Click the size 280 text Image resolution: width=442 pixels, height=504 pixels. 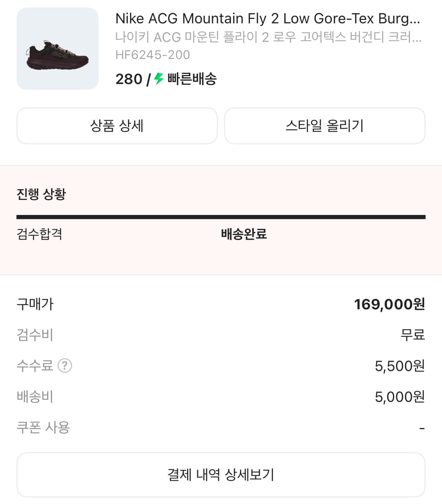pyautogui.click(x=128, y=79)
